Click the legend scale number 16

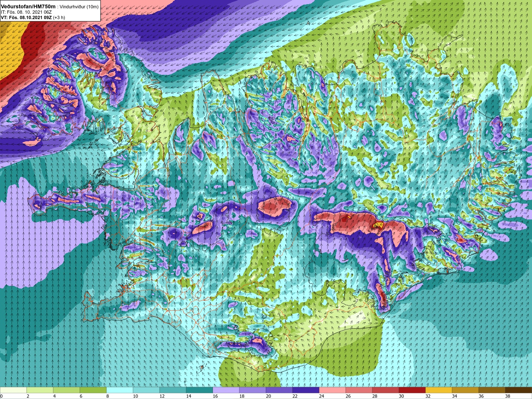point(215,396)
